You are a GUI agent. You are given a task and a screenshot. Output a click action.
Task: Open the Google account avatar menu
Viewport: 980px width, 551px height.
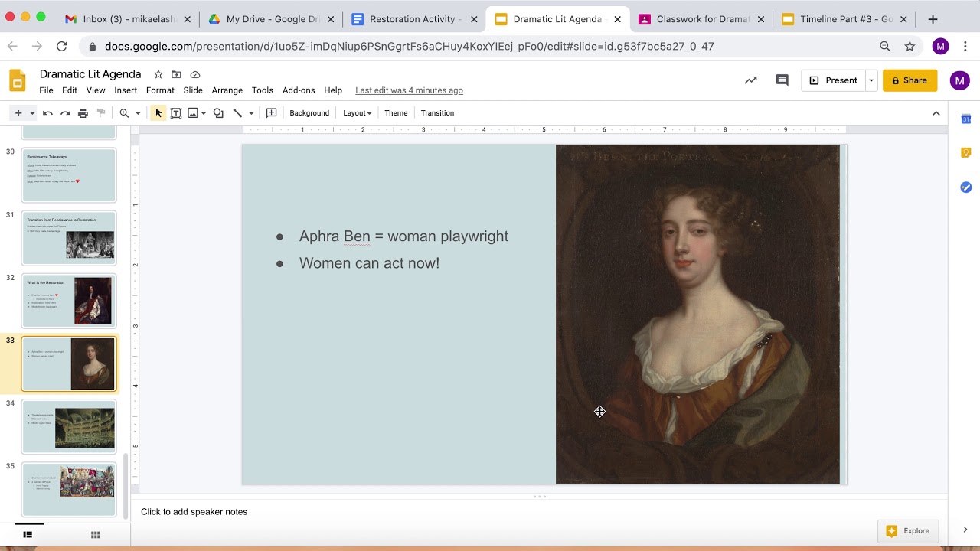[959, 80]
